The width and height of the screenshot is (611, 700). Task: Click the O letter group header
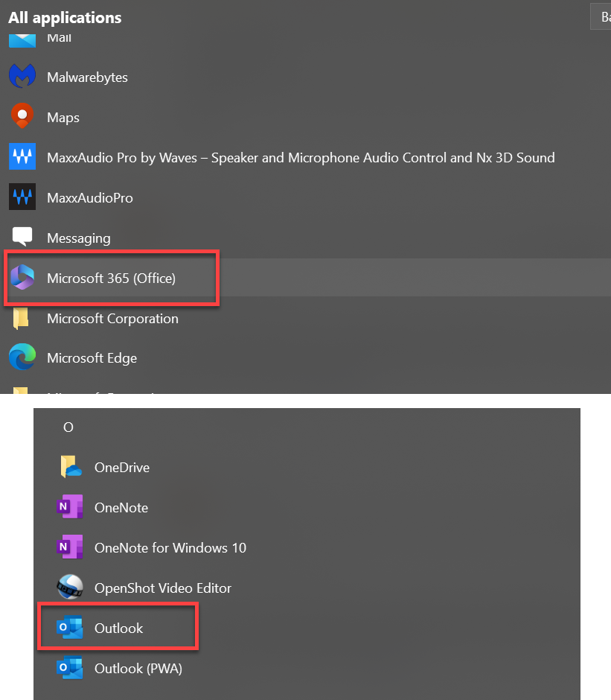tap(68, 427)
